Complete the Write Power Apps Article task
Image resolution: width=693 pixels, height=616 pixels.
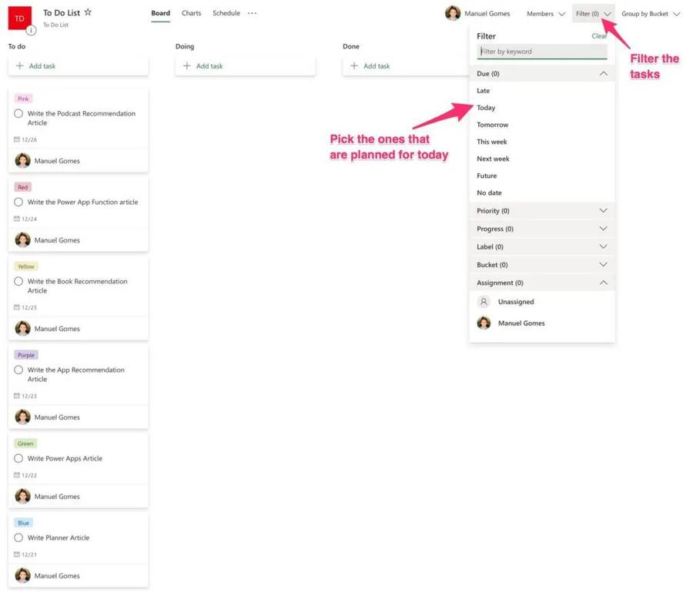(x=18, y=458)
